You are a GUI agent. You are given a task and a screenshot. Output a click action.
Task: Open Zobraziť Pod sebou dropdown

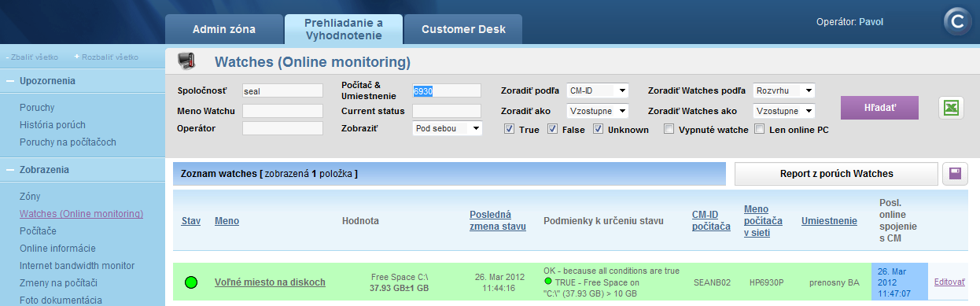point(448,128)
